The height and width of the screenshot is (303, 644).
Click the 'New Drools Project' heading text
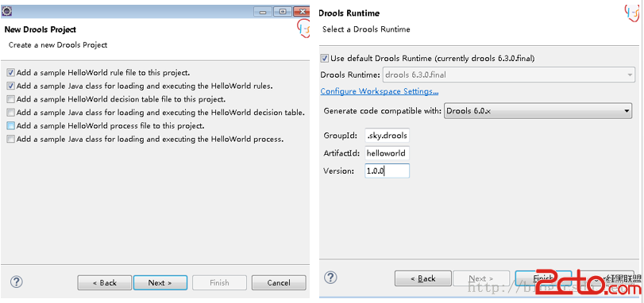coord(40,29)
